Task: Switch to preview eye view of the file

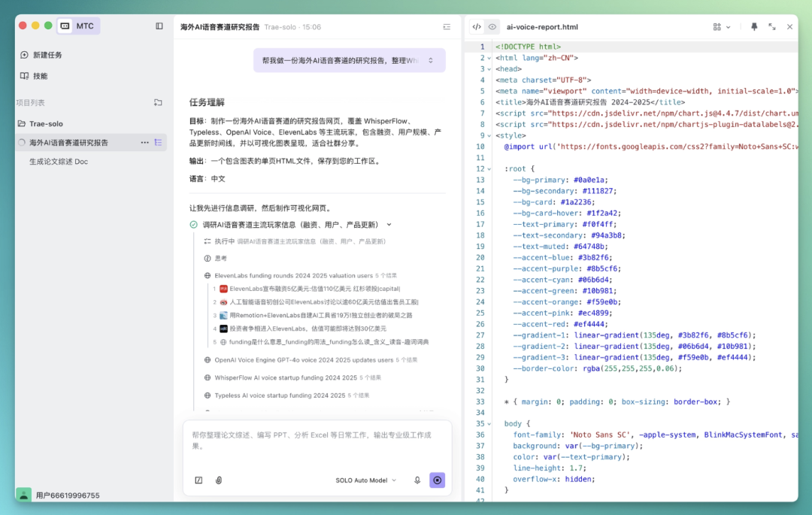Action: click(x=492, y=27)
